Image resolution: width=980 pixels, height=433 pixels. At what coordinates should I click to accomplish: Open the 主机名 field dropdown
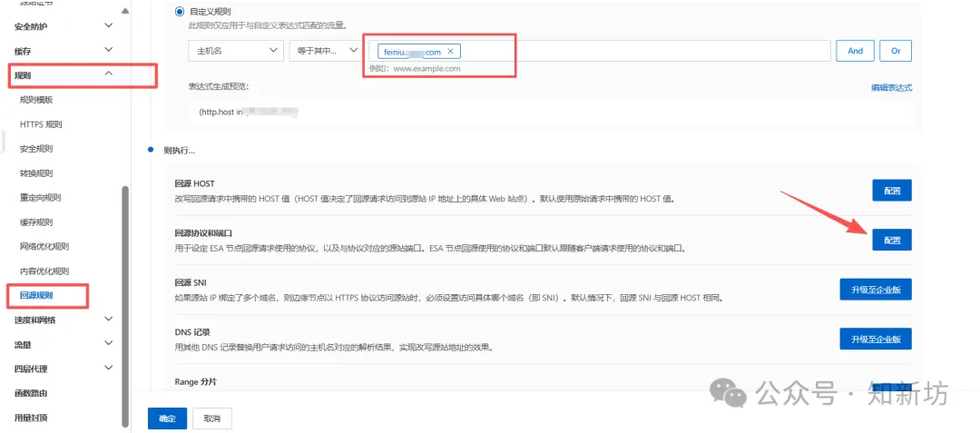235,52
